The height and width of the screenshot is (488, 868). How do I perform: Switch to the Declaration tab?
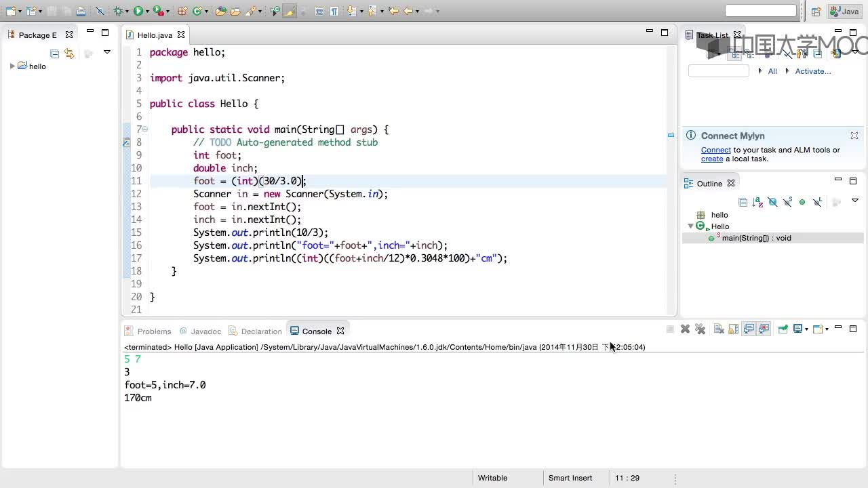pos(255,331)
